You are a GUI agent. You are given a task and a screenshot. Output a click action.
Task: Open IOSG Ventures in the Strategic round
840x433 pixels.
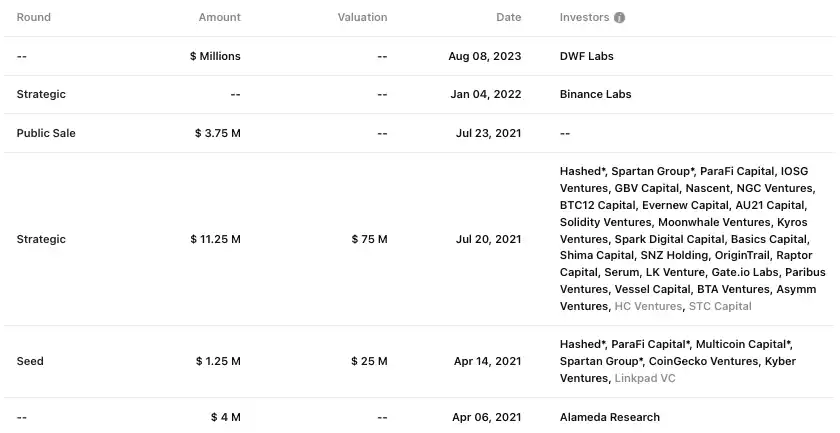click(x=798, y=171)
